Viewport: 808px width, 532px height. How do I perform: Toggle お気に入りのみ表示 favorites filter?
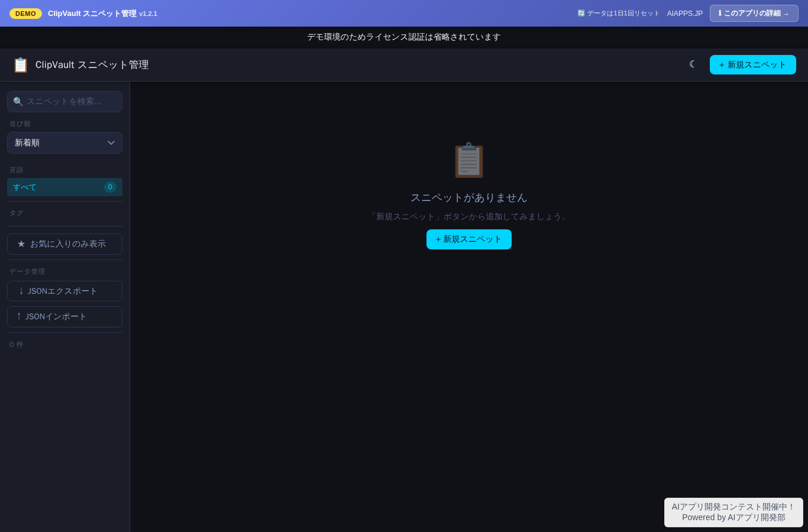tap(64, 244)
